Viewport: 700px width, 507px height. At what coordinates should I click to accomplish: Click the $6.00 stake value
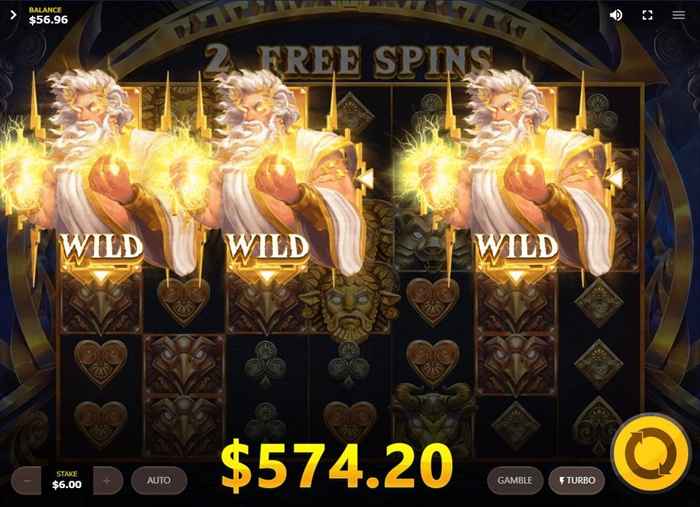click(67, 485)
